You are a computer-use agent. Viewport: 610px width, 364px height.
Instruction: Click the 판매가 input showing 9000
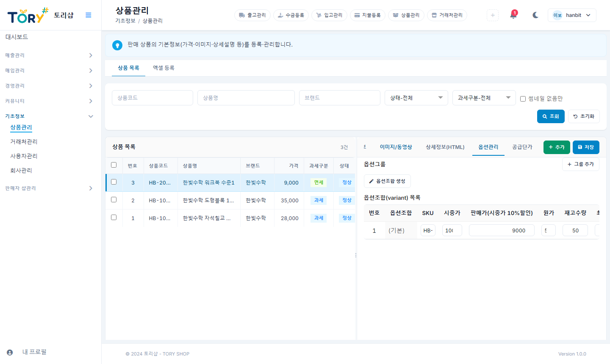click(502, 231)
